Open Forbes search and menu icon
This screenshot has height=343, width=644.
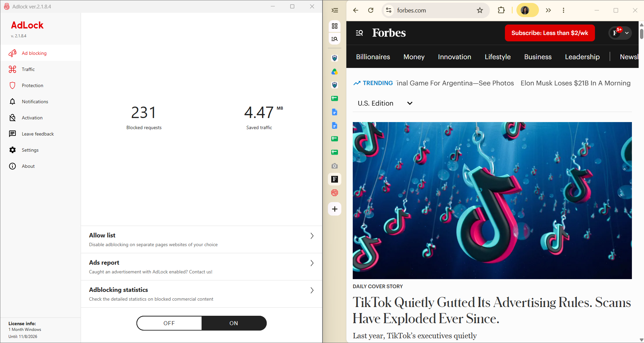pos(359,33)
